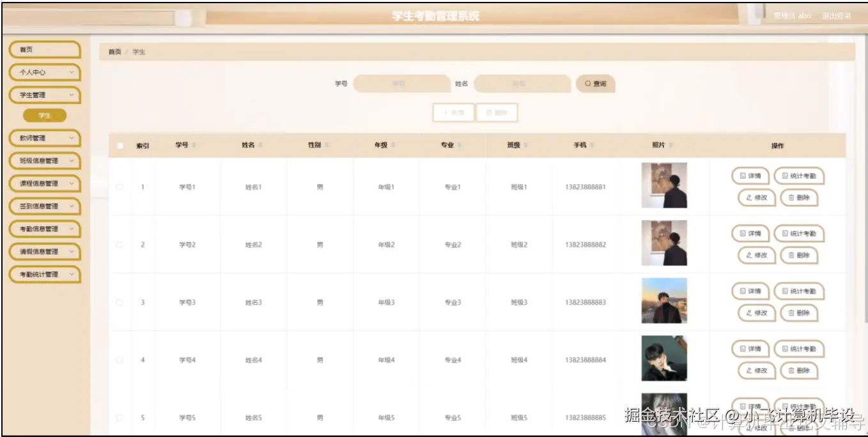
Task: Expand the 请假信息管理 sidebar menu
Action: pos(45,251)
